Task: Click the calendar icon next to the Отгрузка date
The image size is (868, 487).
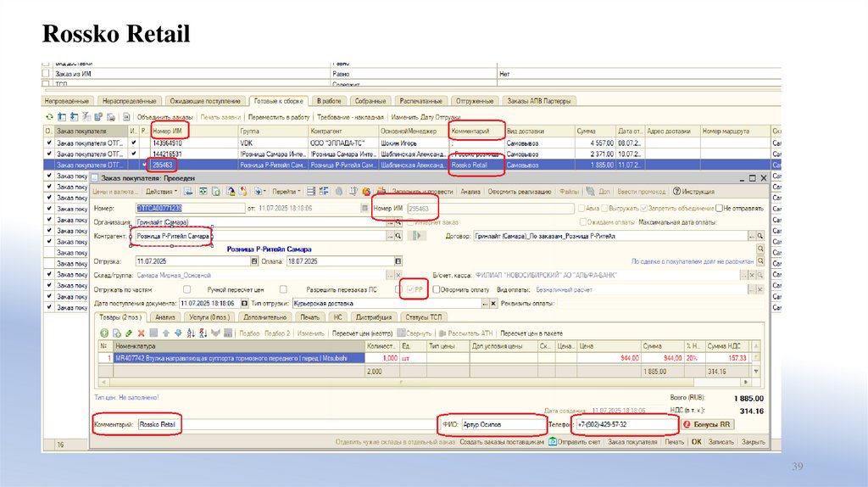Action: [254, 261]
